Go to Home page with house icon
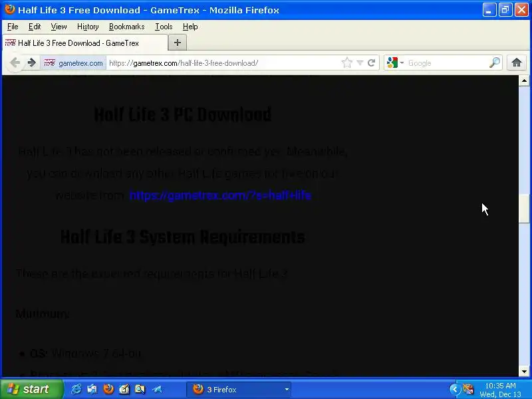Screen dimensions: 532x399 click(x=517, y=63)
